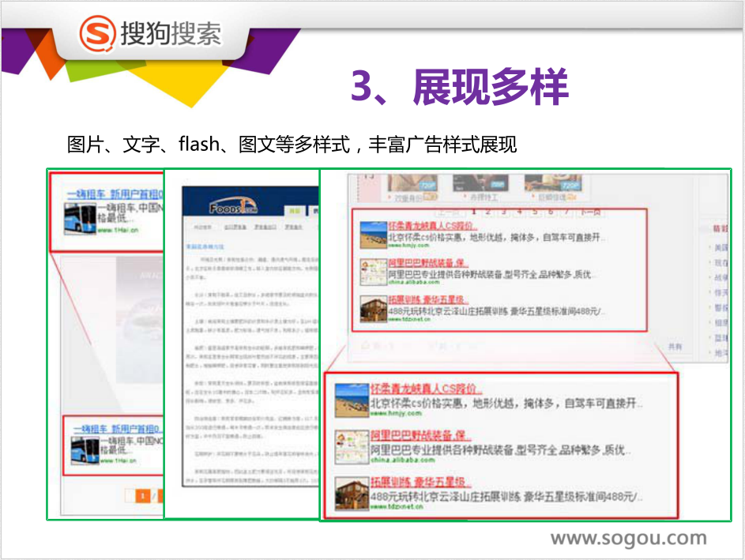The image size is (745, 560).
Task: Open www.1Hai.cn URL in enlarged car-rental callout
Action: pyautogui.click(x=118, y=231)
